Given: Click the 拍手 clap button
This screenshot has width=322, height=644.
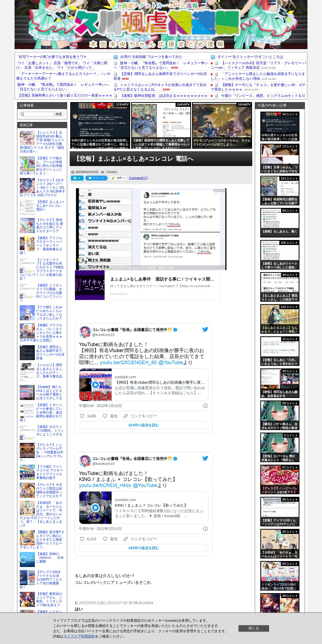Looking at the screenshot, I should click(x=118, y=178).
